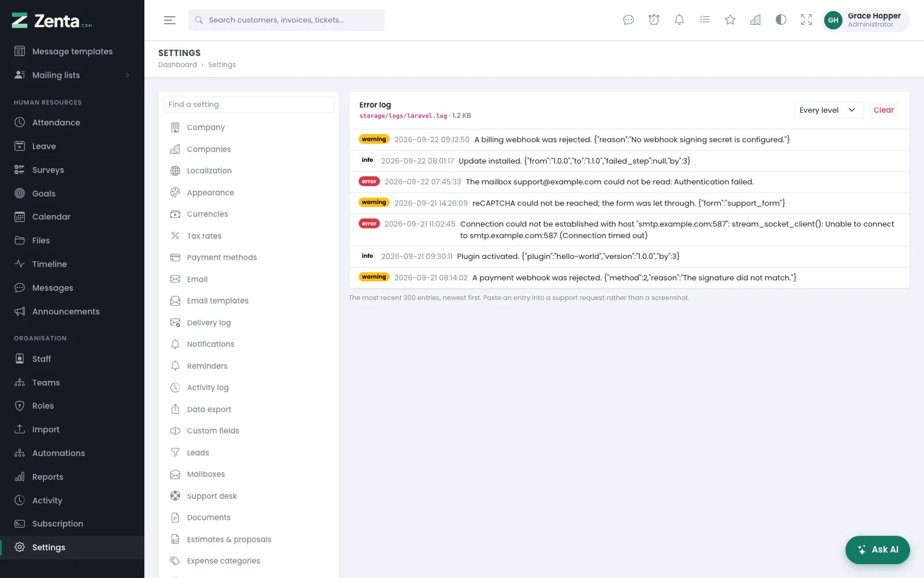This screenshot has height=578, width=924.
Task: Open the favorites star icon
Action: [730, 20]
